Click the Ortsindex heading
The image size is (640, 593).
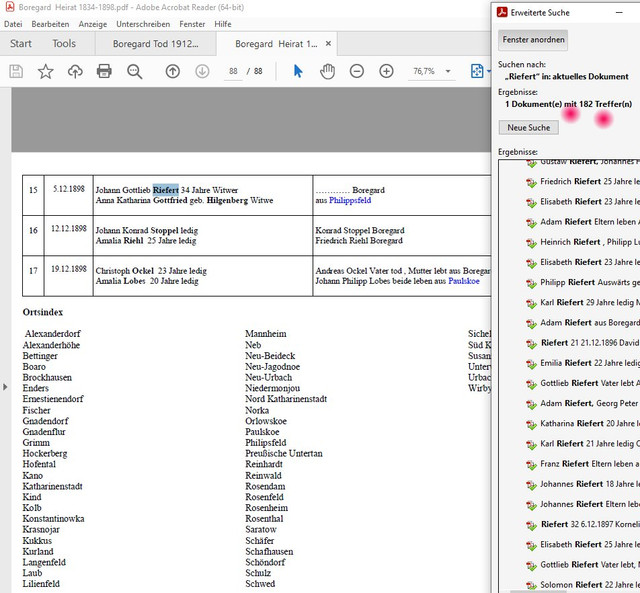tap(43, 312)
